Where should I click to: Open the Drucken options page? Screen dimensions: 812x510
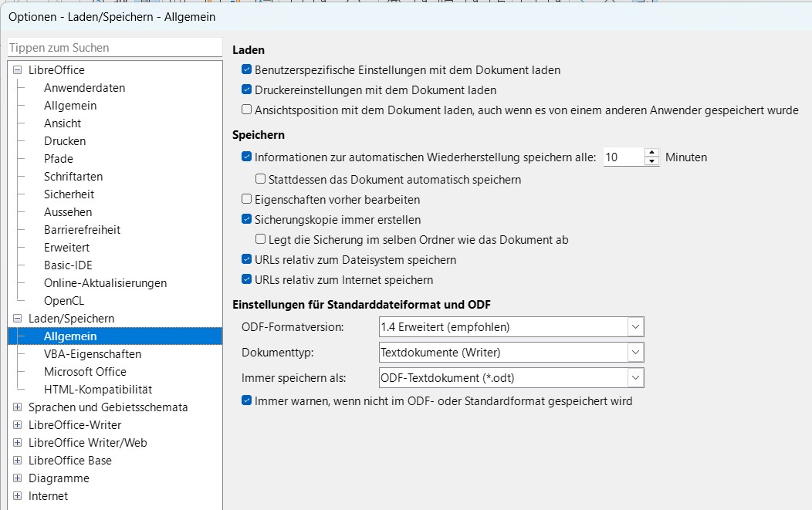pyautogui.click(x=65, y=141)
